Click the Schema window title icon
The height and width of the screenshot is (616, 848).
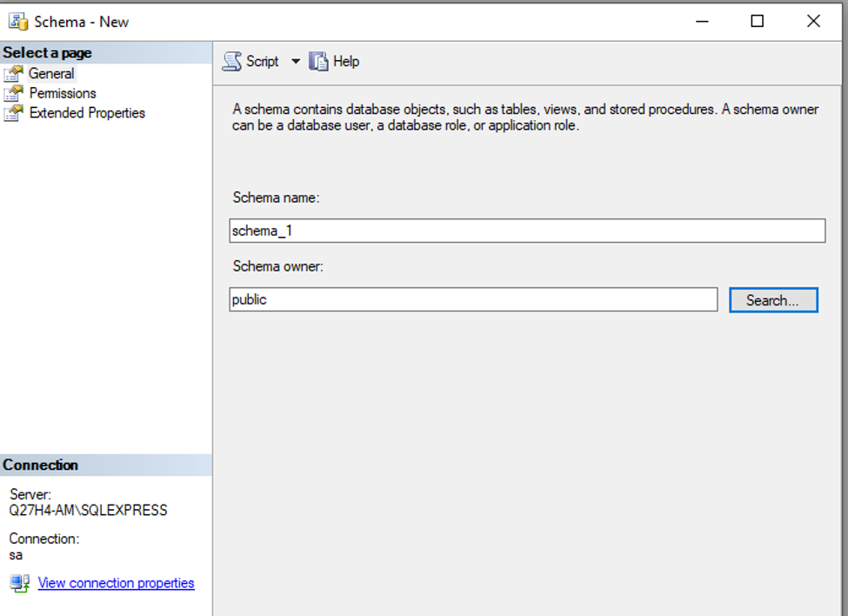click(18, 22)
